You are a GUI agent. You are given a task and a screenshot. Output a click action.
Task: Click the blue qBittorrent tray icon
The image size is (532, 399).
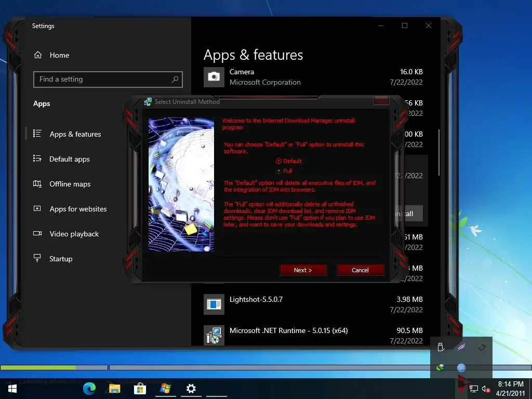coord(461,367)
